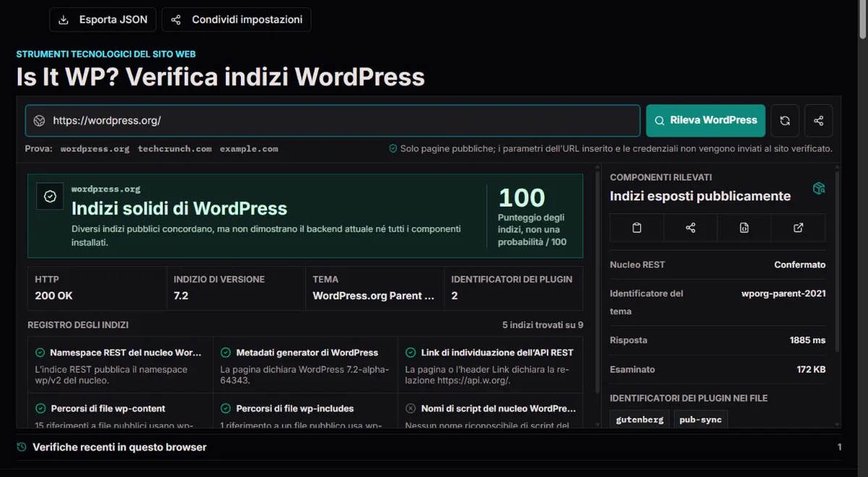Copy results with the clipboard icon
Screen dimensions: 868x477
coord(637,227)
